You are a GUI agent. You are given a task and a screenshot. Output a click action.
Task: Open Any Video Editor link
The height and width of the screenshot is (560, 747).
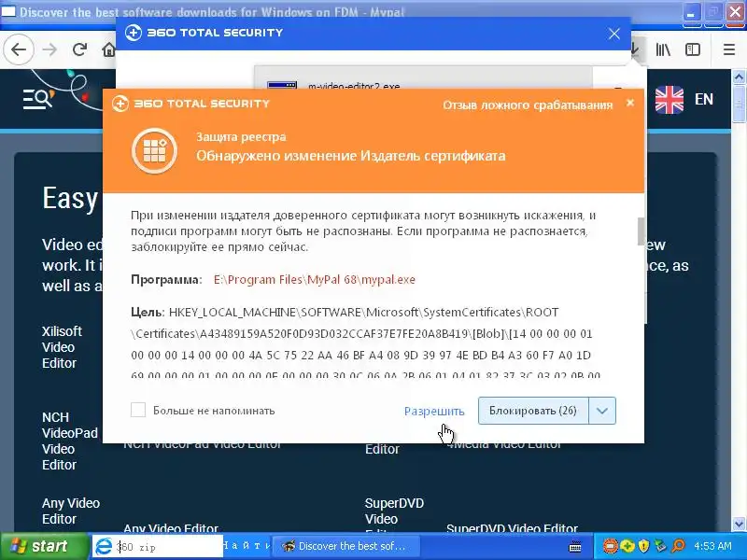click(71, 511)
